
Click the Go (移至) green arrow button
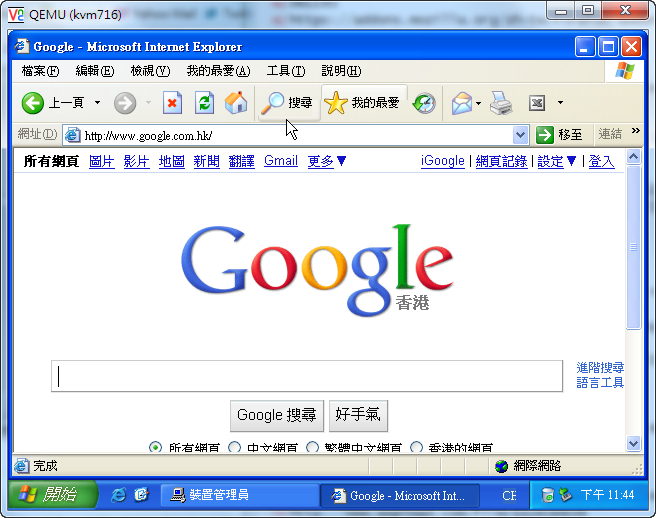point(560,135)
